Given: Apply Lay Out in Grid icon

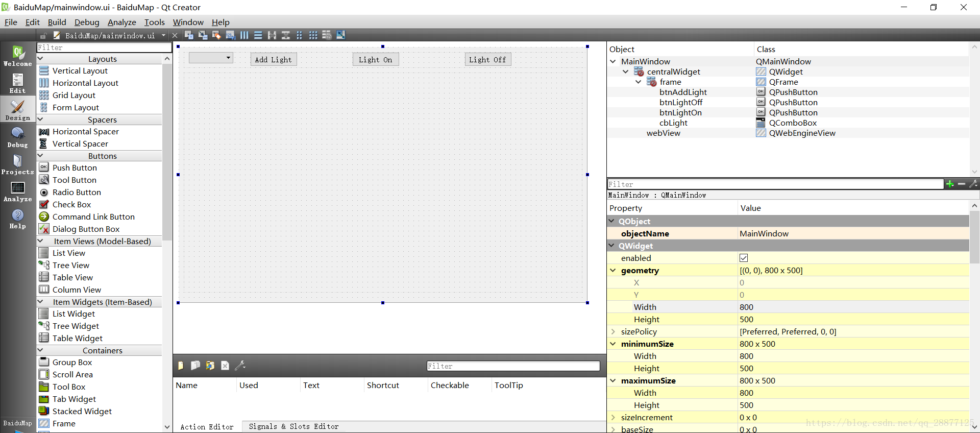Looking at the screenshot, I should point(313,35).
